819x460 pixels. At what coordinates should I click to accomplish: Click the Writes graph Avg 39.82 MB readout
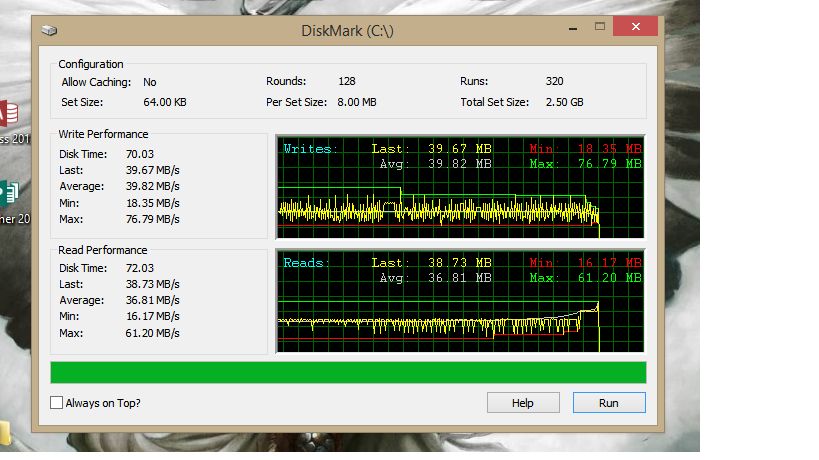[436, 164]
